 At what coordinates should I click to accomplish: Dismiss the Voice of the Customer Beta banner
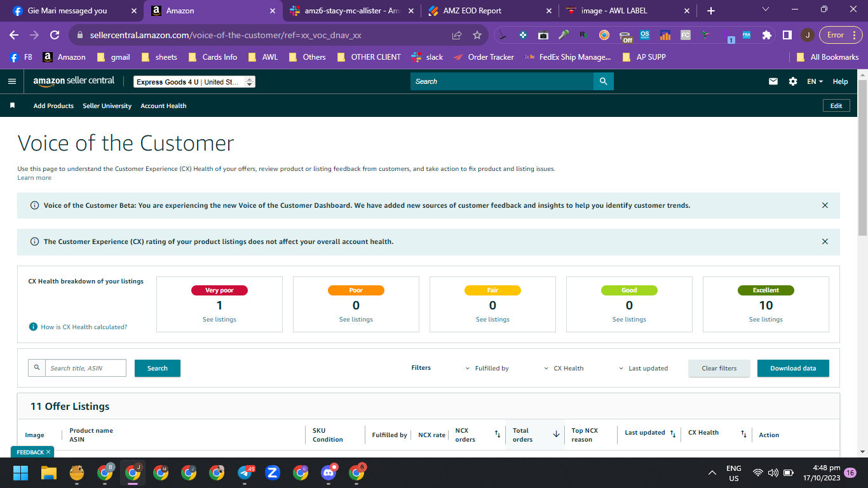[825, 205]
